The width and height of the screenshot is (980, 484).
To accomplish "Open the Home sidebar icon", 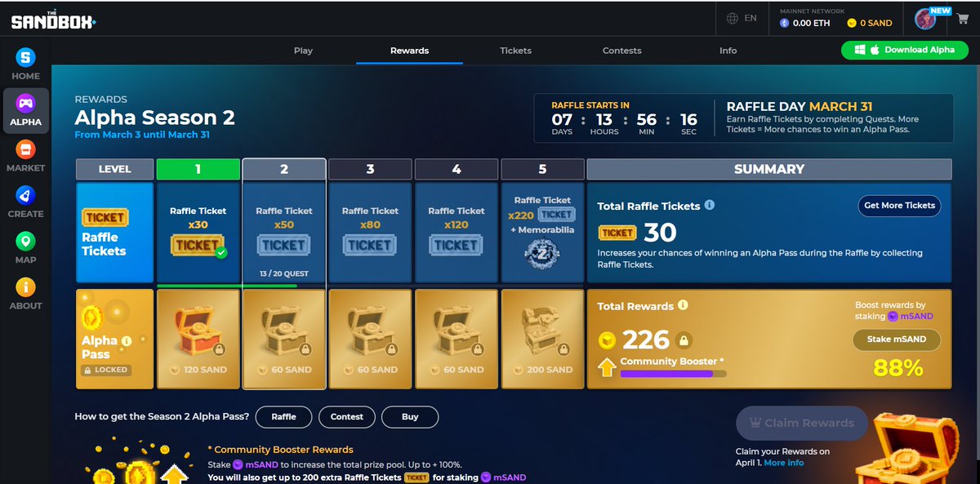I will [x=26, y=58].
